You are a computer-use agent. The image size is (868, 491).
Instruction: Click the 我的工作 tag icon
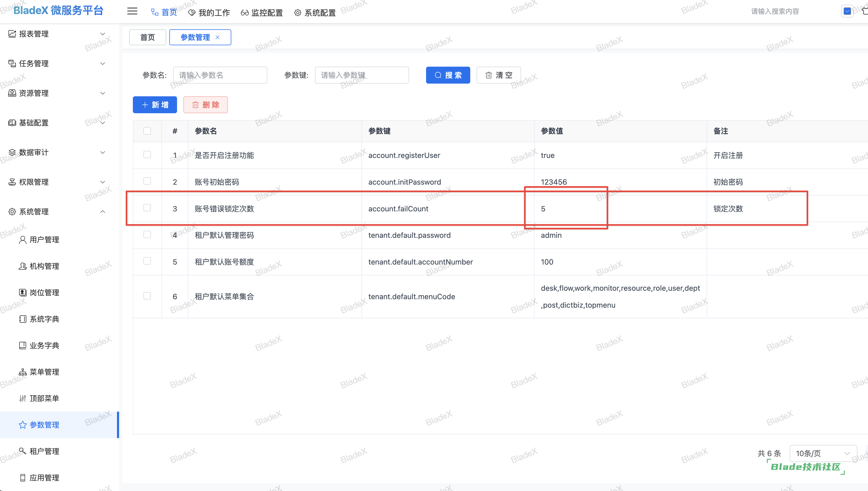[x=192, y=12]
